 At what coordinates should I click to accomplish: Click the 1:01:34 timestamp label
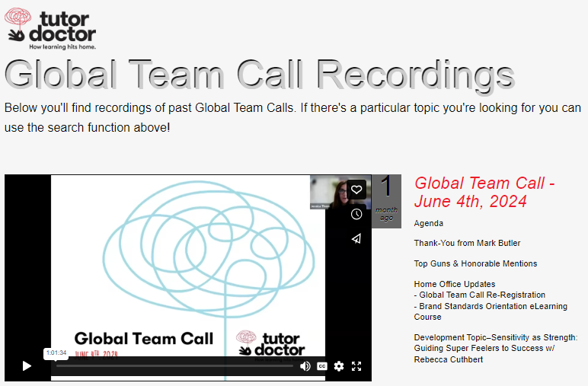pos(56,353)
